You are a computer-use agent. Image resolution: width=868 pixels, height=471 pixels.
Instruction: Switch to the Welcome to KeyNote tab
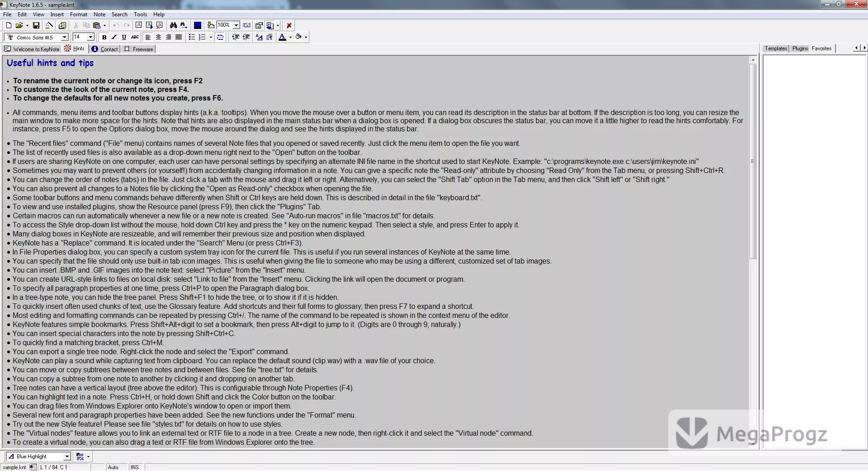coord(32,49)
